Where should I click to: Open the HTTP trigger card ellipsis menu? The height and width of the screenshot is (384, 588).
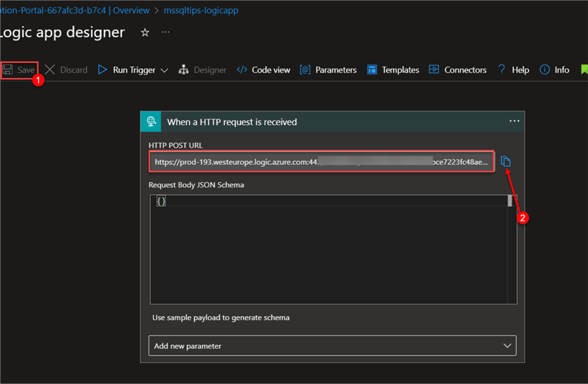tap(514, 121)
